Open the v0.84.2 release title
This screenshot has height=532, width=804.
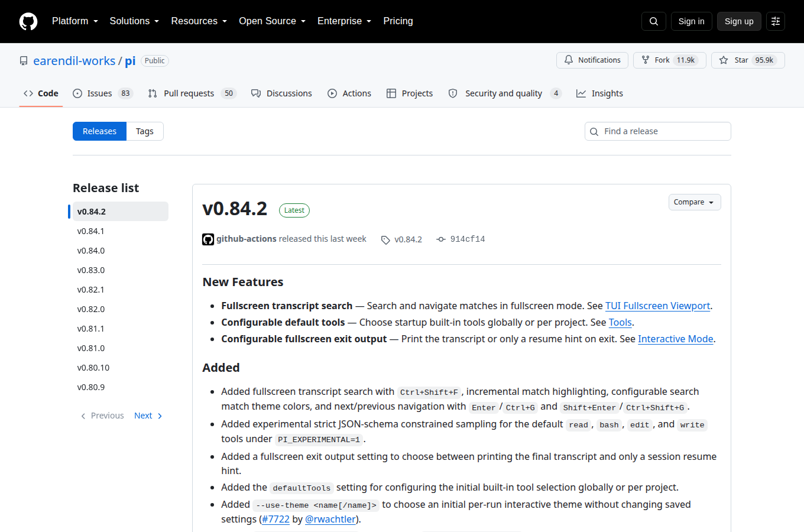click(235, 209)
